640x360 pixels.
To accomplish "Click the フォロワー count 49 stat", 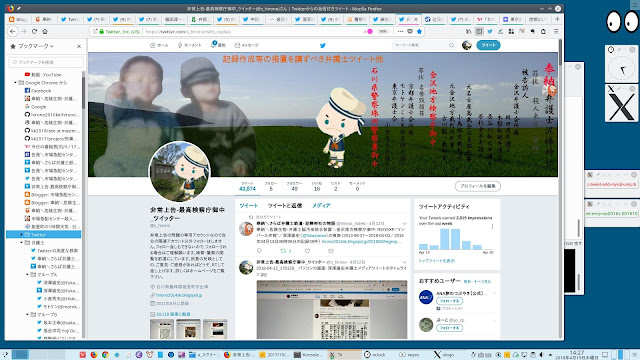I will (294, 187).
